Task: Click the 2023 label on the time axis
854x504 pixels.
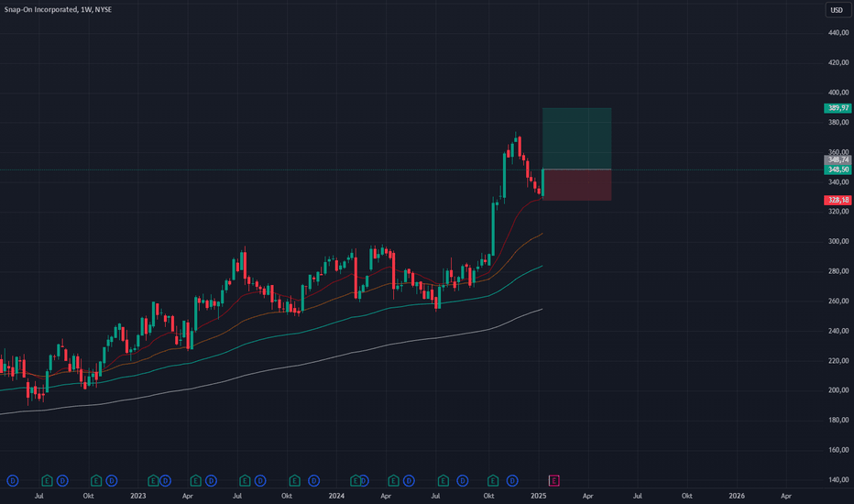Action: pos(137,496)
